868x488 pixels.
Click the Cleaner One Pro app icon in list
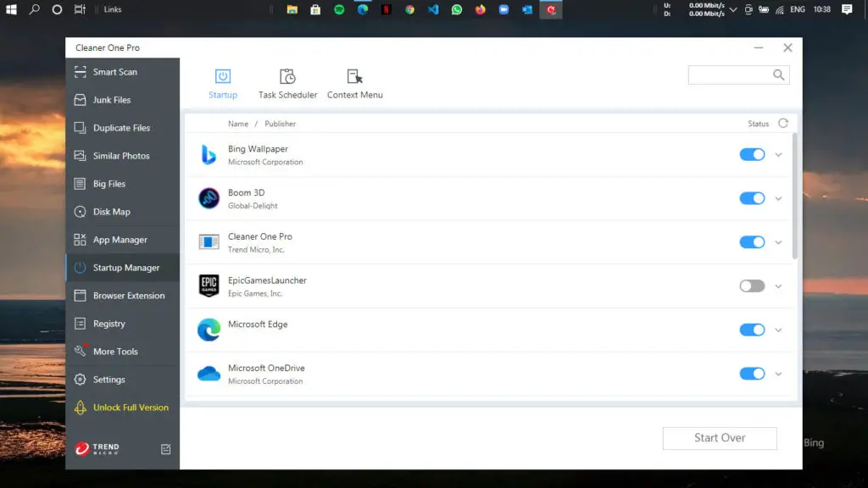point(209,241)
